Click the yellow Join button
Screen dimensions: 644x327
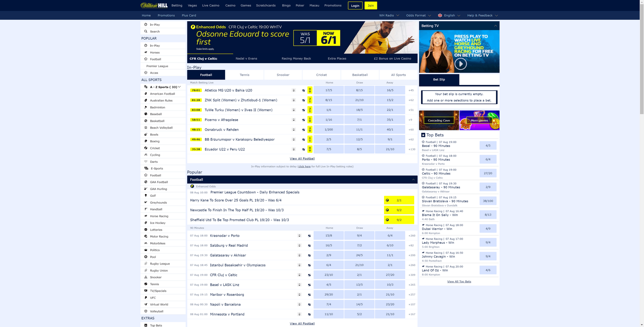[371, 5]
